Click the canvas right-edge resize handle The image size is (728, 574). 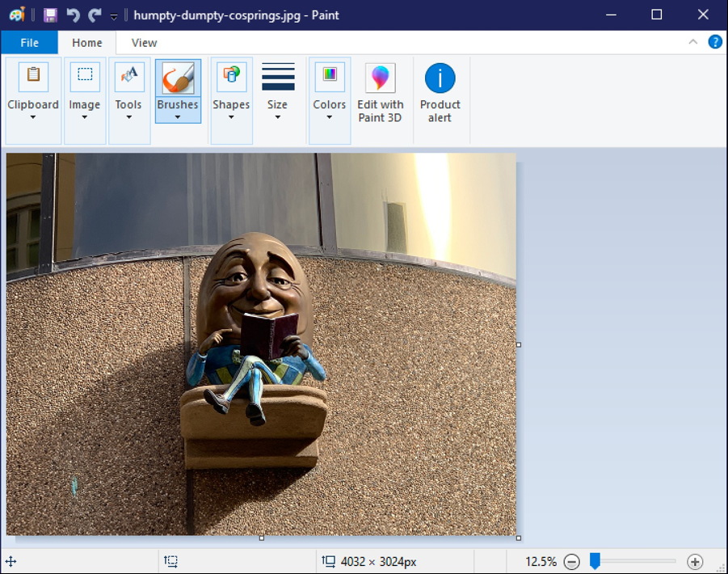coord(519,344)
